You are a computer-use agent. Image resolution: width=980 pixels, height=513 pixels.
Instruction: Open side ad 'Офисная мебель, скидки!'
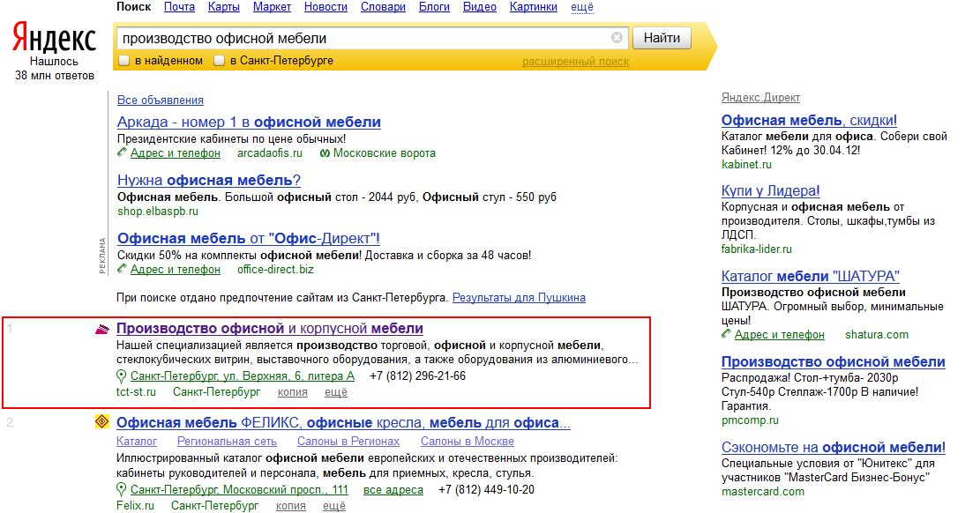[x=809, y=120]
